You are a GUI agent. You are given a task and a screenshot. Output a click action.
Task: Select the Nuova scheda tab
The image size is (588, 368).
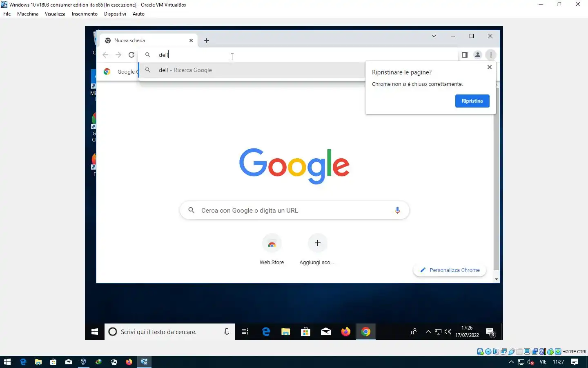[149, 40]
